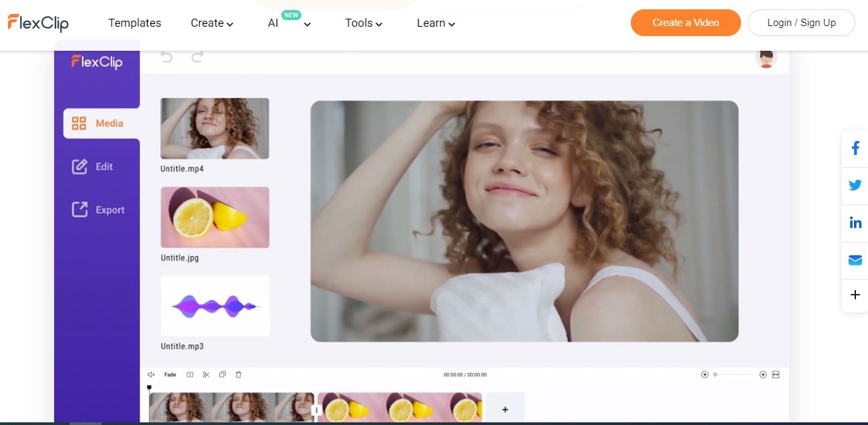Click the transition handle between clips
The height and width of the screenshot is (425, 868).
[x=317, y=410]
